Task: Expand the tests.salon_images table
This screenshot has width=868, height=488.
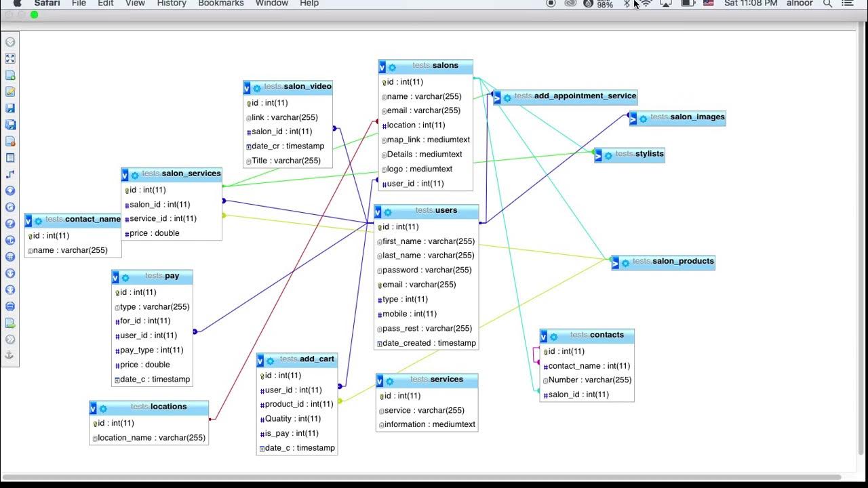Action: [x=633, y=119]
